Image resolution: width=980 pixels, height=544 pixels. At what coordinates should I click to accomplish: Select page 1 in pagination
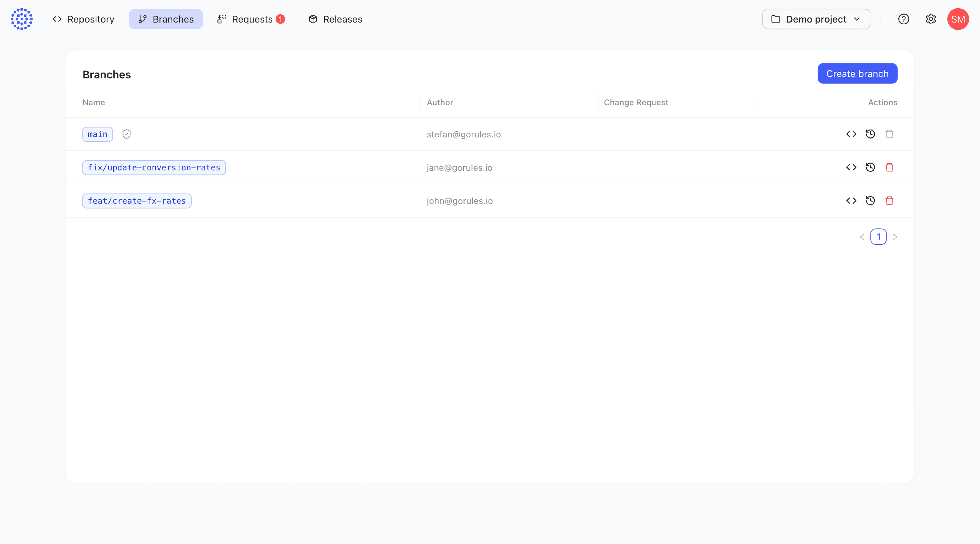click(878, 237)
